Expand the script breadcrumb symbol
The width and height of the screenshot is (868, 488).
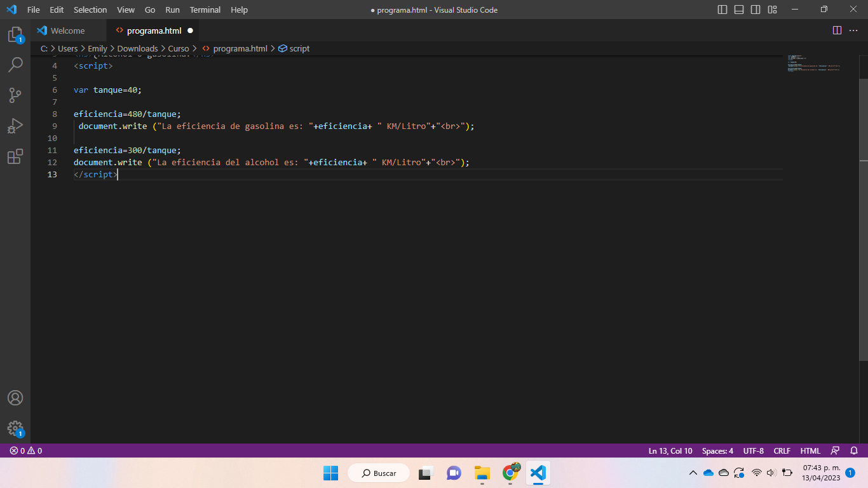[294, 48]
